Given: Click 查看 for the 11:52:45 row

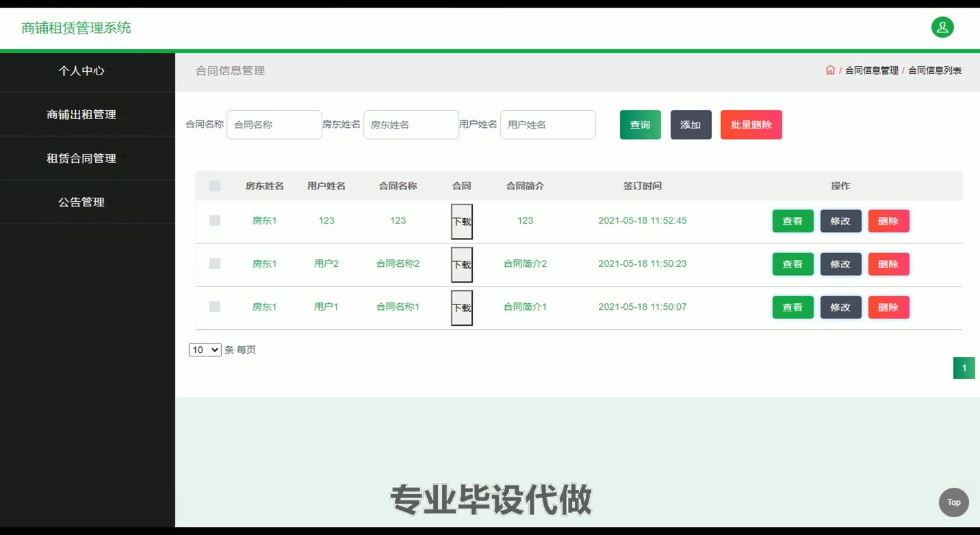Looking at the screenshot, I should pos(793,221).
